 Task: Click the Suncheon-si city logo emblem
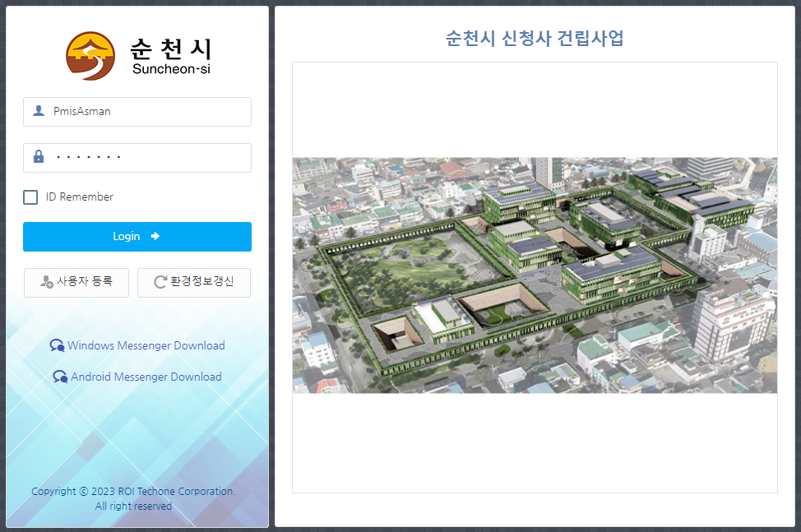coord(90,56)
